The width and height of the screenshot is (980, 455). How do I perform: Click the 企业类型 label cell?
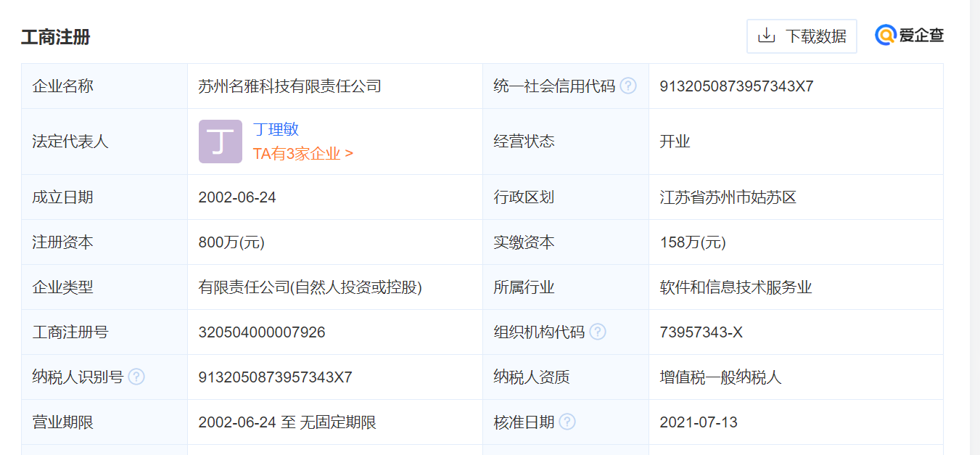coord(104,287)
